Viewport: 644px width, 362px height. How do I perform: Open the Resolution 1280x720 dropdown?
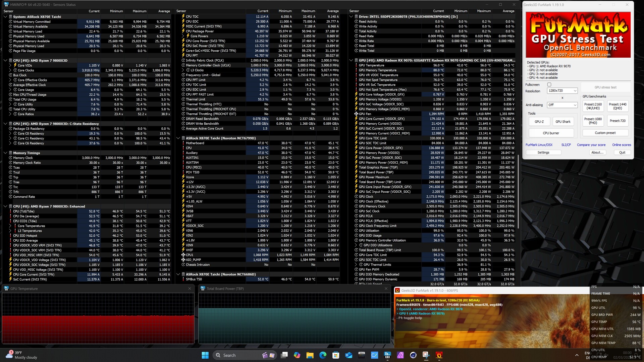point(562,91)
